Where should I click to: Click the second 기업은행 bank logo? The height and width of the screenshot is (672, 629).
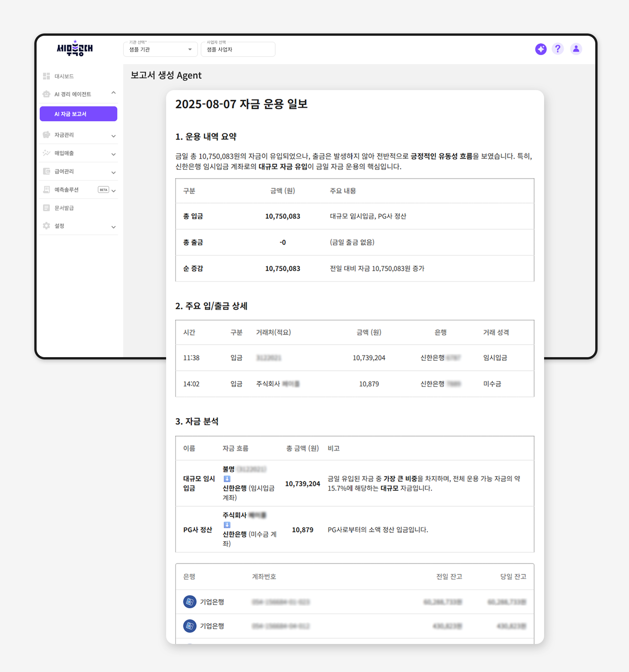[x=190, y=626]
